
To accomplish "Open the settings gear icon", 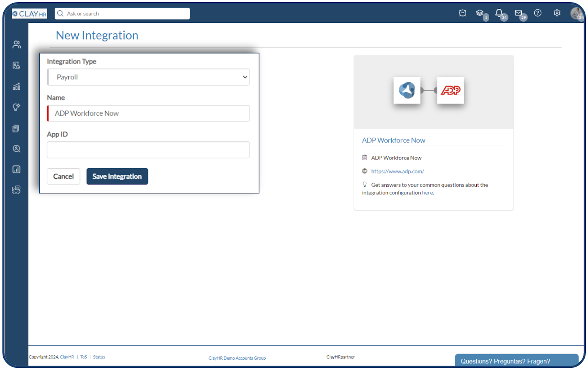I will pyautogui.click(x=557, y=13).
